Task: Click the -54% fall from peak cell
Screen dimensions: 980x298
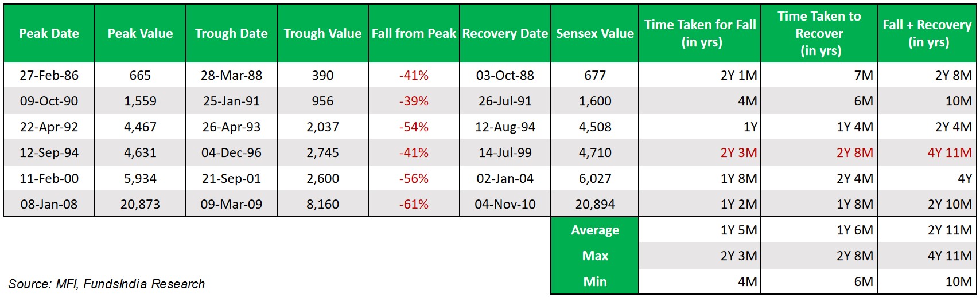Action: pos(414,127)
